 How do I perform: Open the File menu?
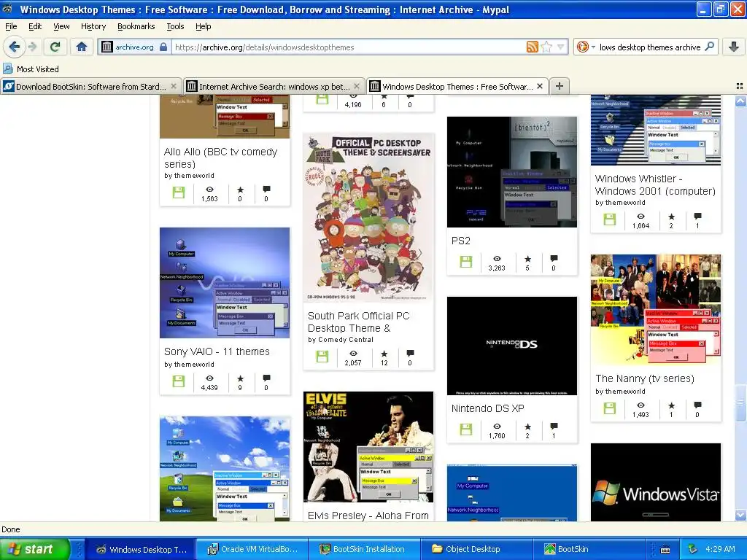click(11, 26)
